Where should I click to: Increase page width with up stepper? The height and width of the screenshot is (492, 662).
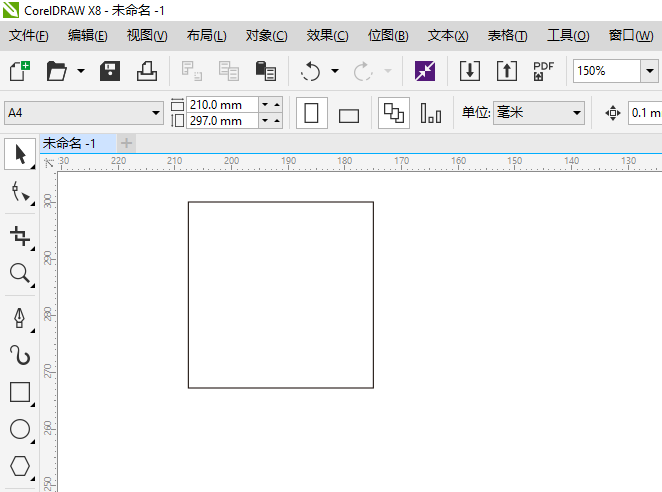277,105
